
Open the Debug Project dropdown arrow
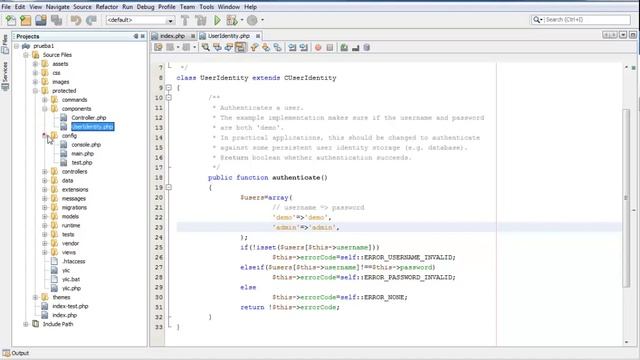(x=242, y=20)
